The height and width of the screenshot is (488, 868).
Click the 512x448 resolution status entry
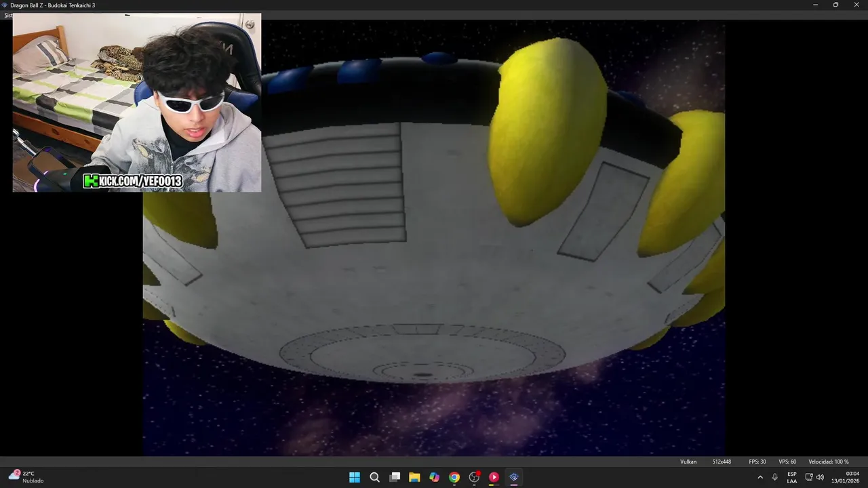click(x=722, y=462)
